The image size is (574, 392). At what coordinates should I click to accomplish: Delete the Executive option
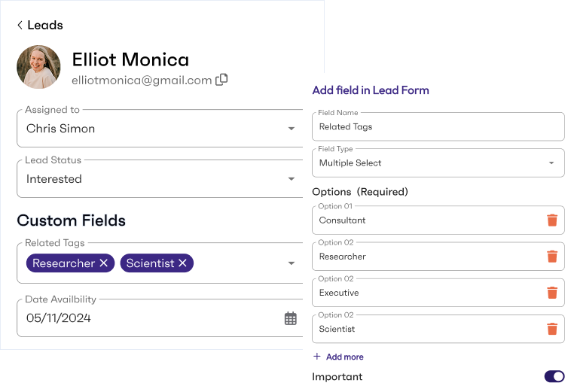click(x=552, y=293)
